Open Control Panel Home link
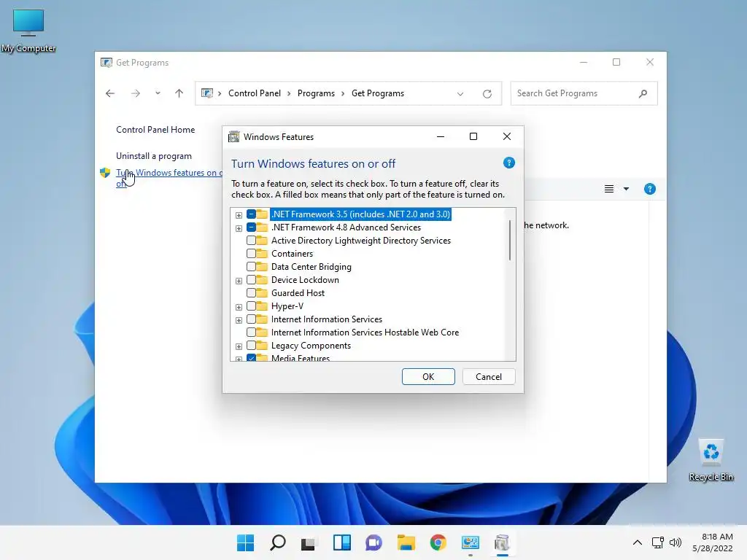Image resolution: width=747 pixels, height=560 pixels. pos(155,130)
